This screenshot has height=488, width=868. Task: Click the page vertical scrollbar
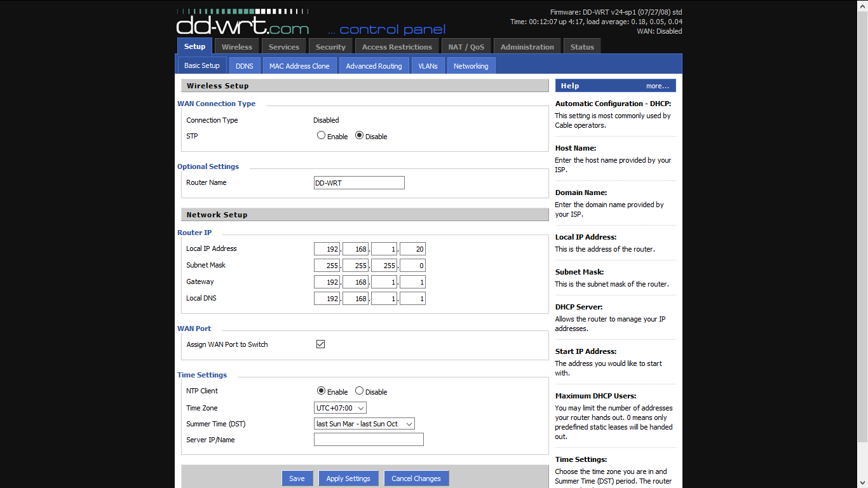862,244
